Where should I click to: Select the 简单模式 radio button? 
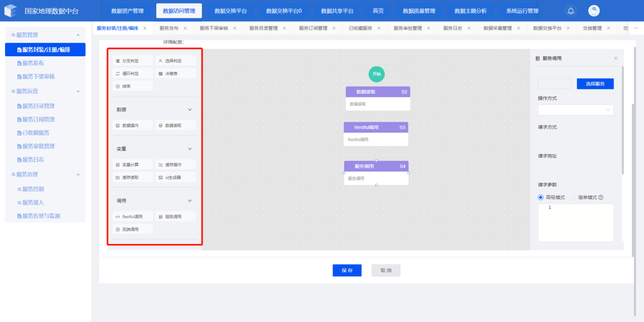pos(573,197)
